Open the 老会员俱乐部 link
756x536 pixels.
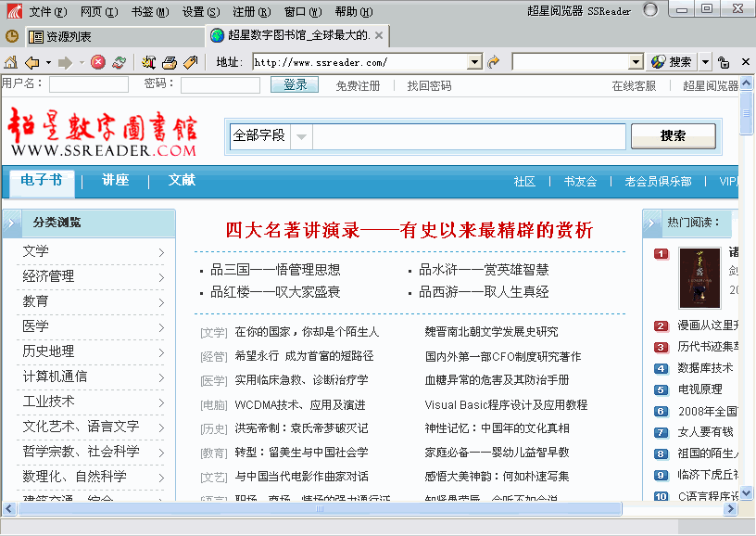[x=658, y=182]
